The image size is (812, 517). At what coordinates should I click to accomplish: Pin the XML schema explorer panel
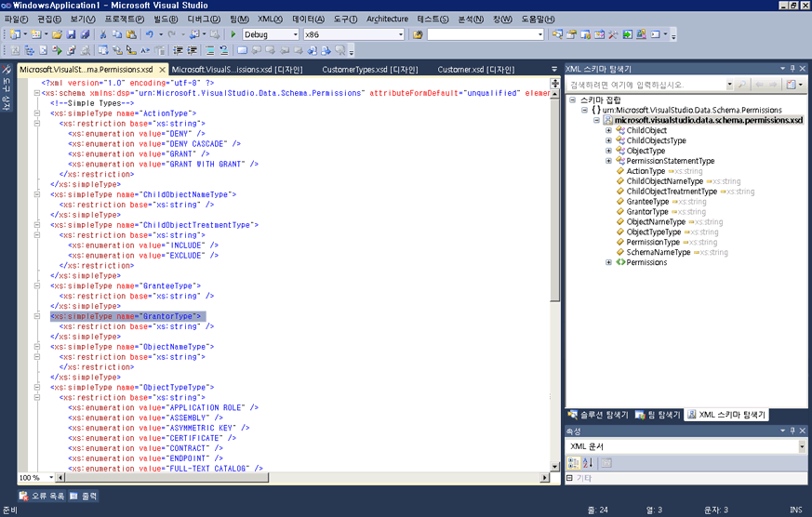pyautogui.click(x=792, y=68)
